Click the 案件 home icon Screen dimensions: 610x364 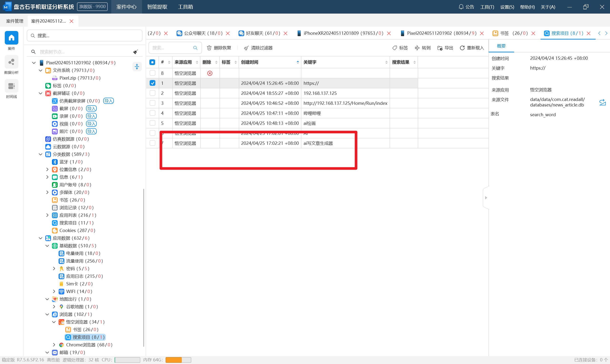click(11, 38)
